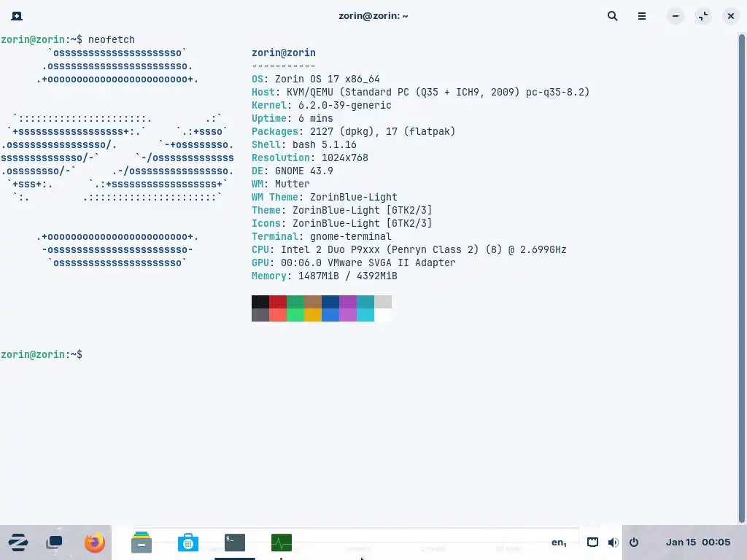Click the 'Shell: bash 5.1.16' line
This screenshot has width=747, height=560.
coord(304,145)
